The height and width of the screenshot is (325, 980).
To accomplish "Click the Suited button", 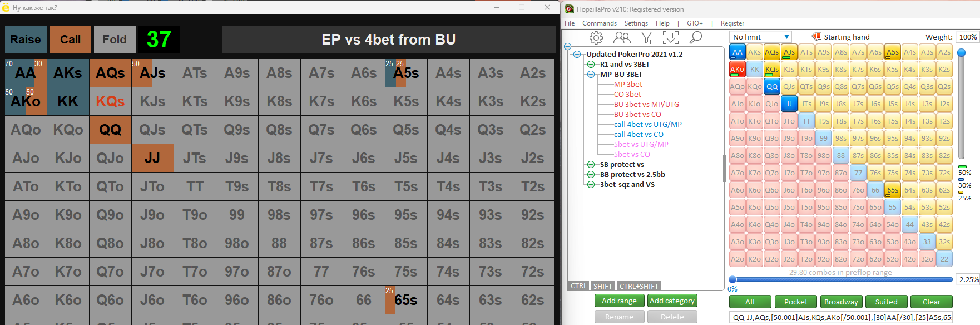I will tap(886, 302).
